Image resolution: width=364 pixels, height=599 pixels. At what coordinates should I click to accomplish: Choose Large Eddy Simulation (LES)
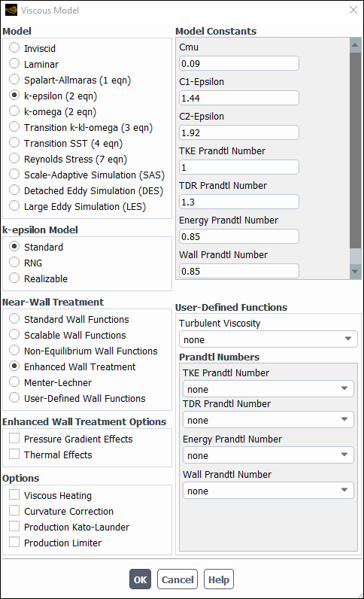(14, 206)
